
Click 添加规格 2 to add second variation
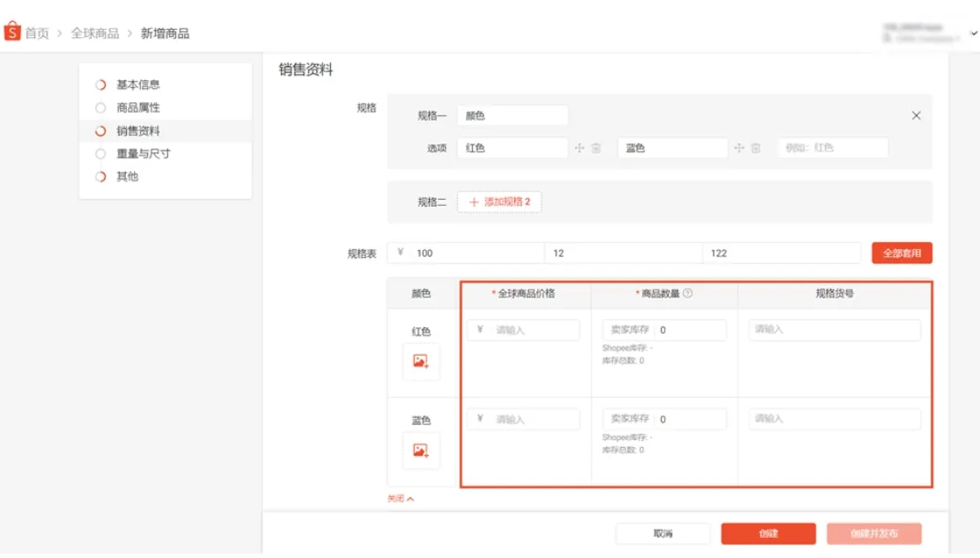click(x=499, y=202)
